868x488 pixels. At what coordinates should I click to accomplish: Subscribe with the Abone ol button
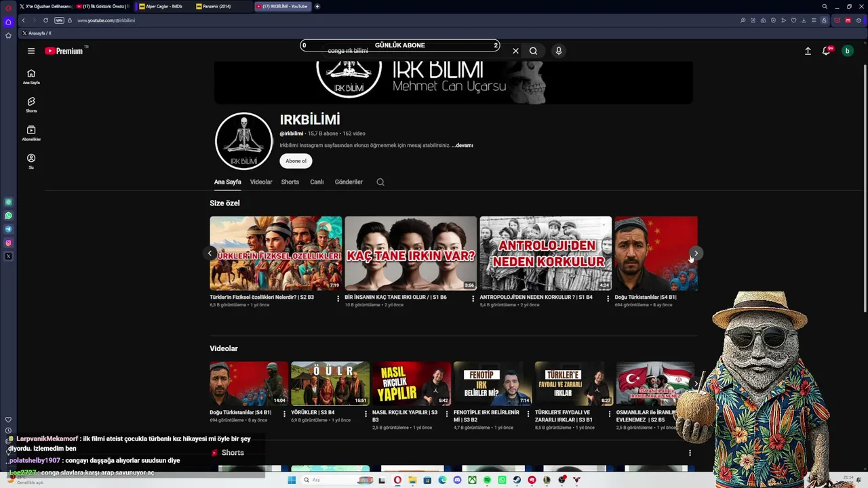[296, 161]
